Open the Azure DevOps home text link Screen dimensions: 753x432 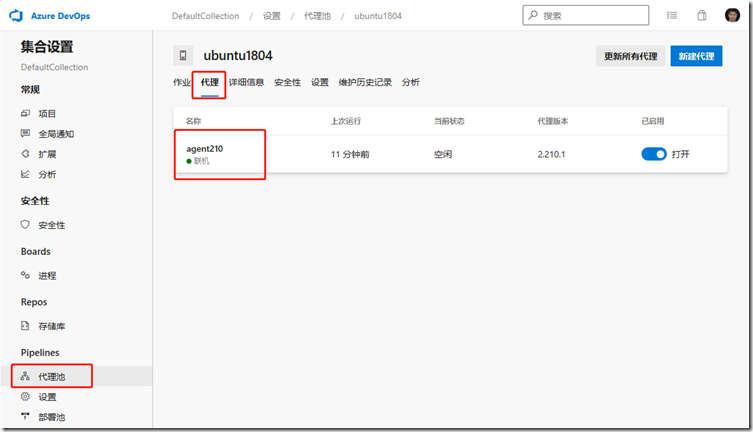tap(61, 16)
